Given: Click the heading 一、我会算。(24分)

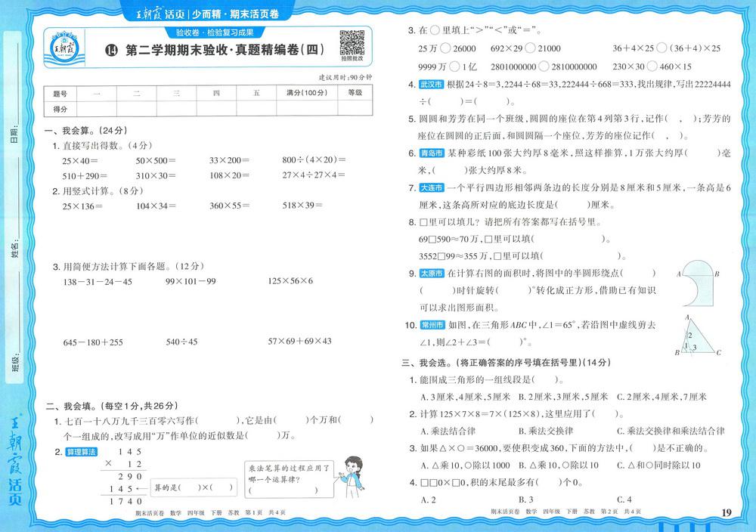Looking at the screenshot, I should point(86,131).
